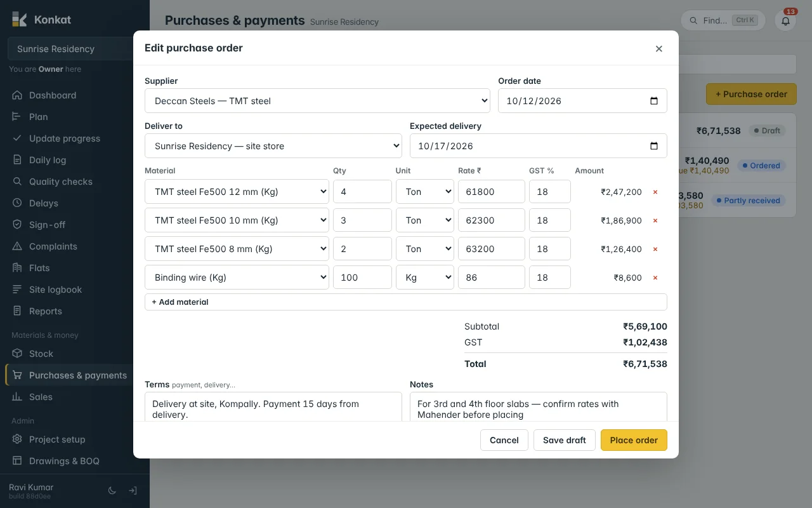Open the Order date calendar picker icon
The image size is (812, 508).
tap(654, 101)
